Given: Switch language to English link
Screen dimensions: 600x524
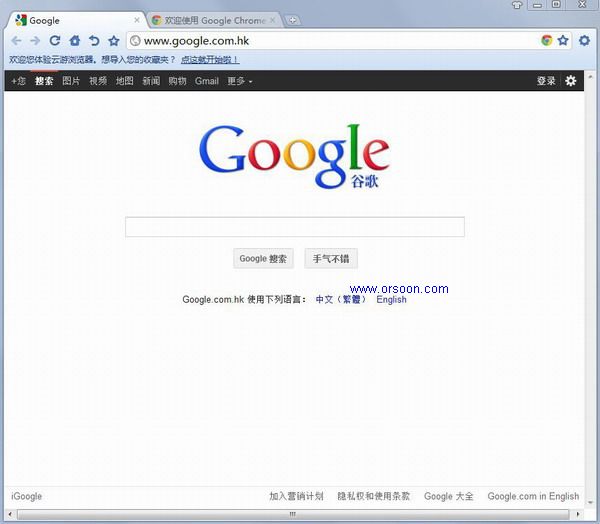Looking at the screenshot, I should [x=391, y=299].
